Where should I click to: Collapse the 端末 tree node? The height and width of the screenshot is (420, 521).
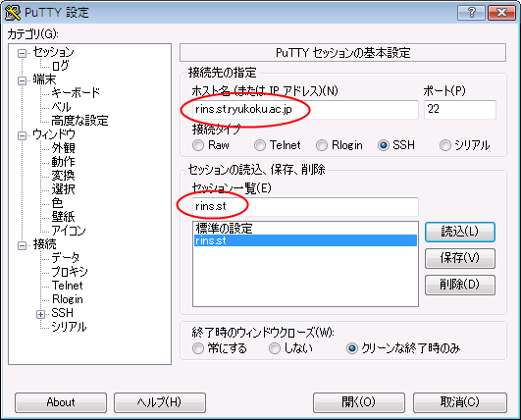[22, 80]
